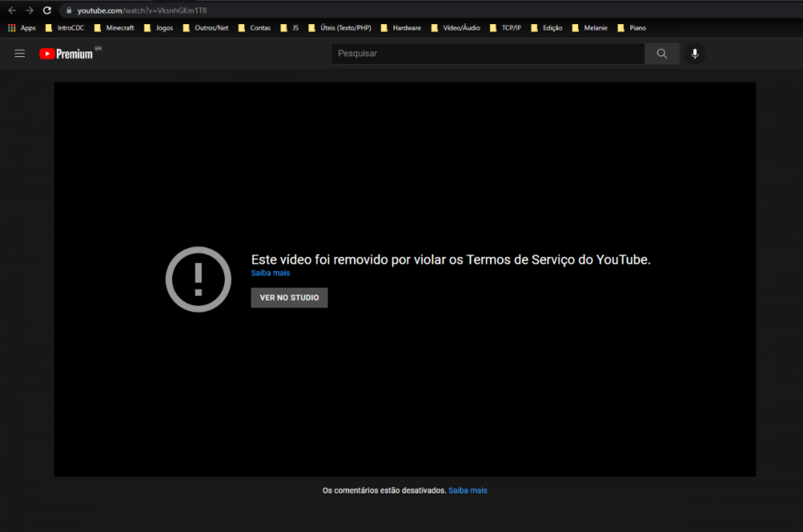The height and width of the screenshot is (532, 803).
Task: Open the Vídeo/Áudio bookmark folder
Action: [x=456, y=27]
